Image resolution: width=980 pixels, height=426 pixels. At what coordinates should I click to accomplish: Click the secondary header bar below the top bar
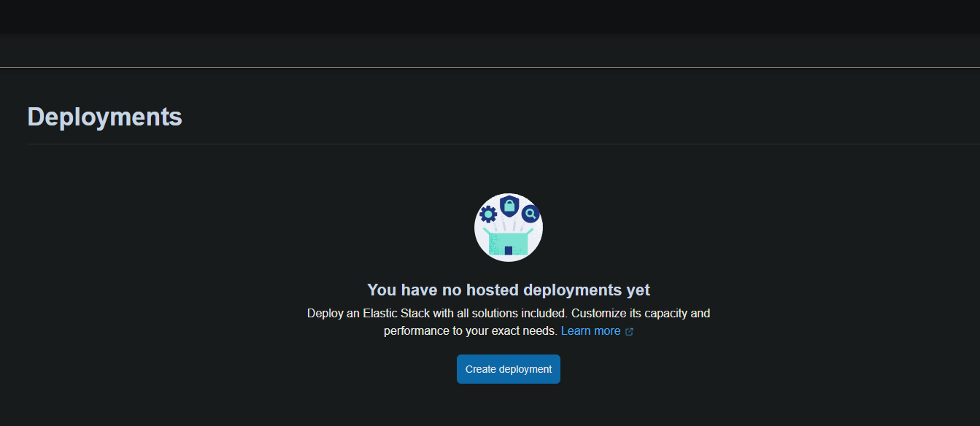tap(490, 50)
